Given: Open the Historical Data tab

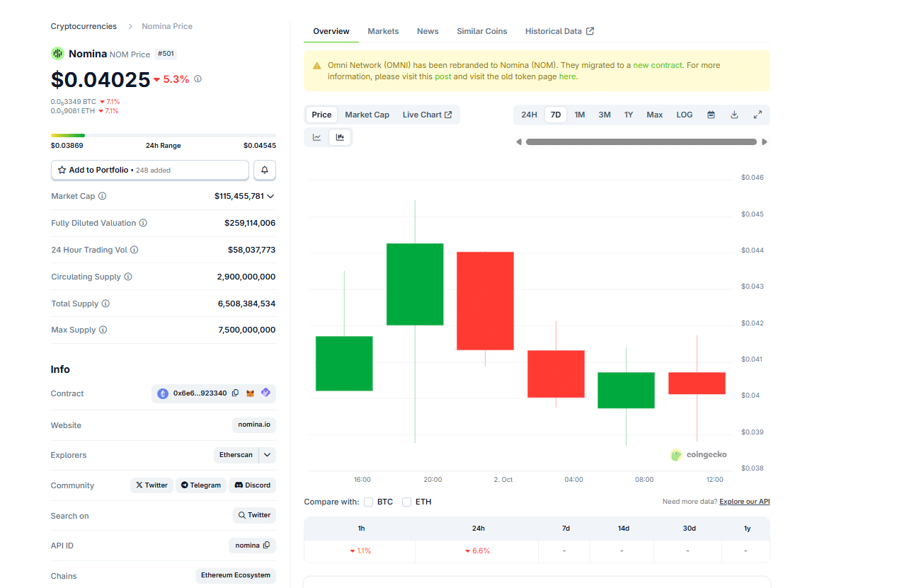Looking at the screenshot, I should pyautogui.click(x=554, y=31).
